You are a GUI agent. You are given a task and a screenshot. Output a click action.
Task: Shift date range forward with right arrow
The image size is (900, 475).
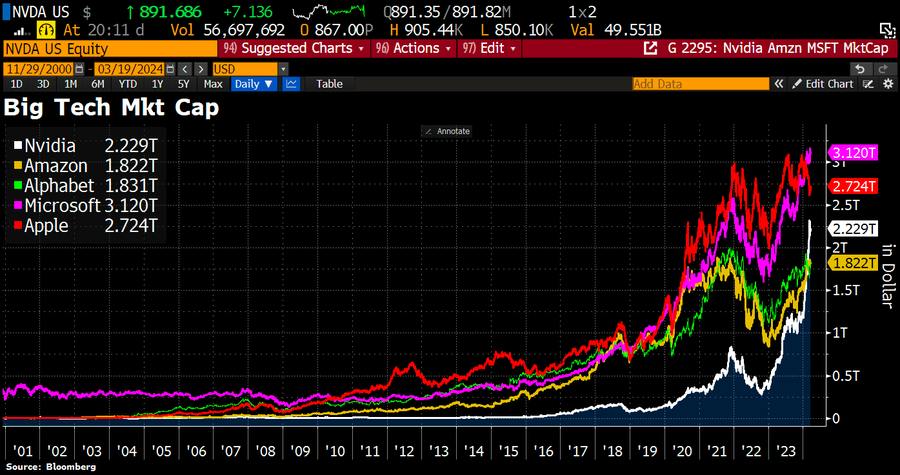200,69
